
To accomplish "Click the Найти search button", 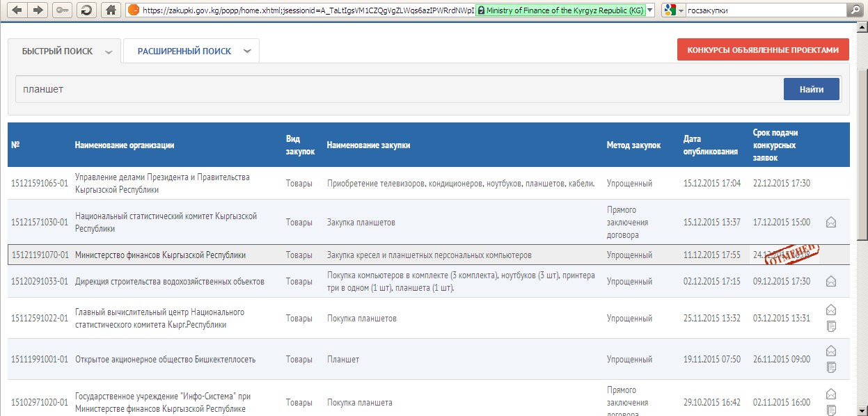I will point(811,89).
